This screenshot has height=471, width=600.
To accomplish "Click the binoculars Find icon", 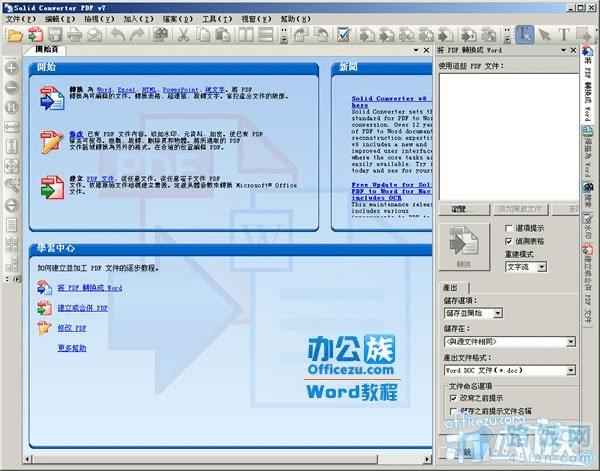I will 161,35.
